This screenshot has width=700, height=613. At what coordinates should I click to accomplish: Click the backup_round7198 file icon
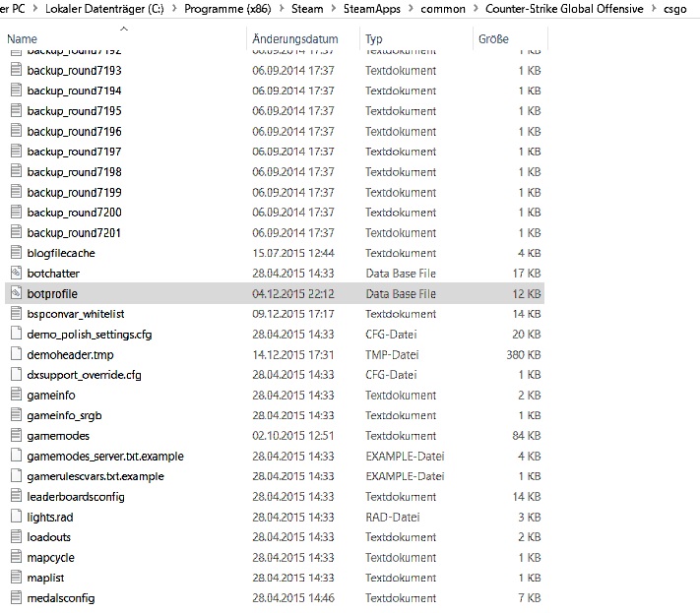(x=16, y=172)
